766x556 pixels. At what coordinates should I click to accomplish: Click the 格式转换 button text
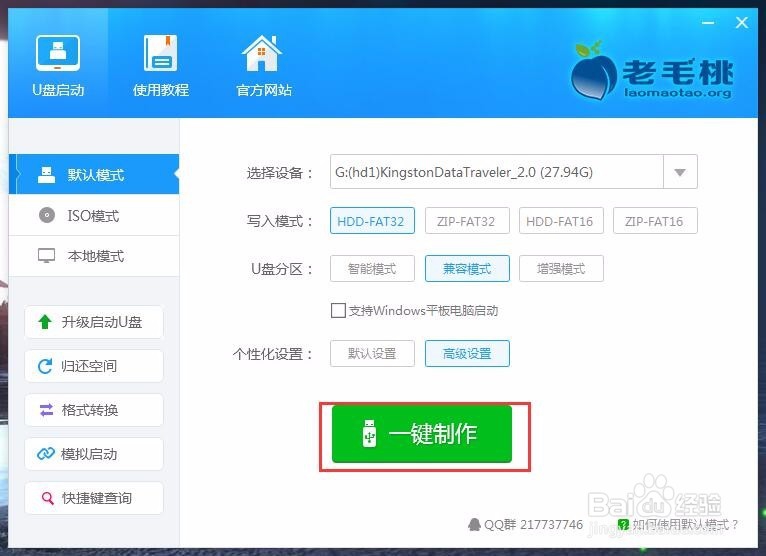coord(90,410)
